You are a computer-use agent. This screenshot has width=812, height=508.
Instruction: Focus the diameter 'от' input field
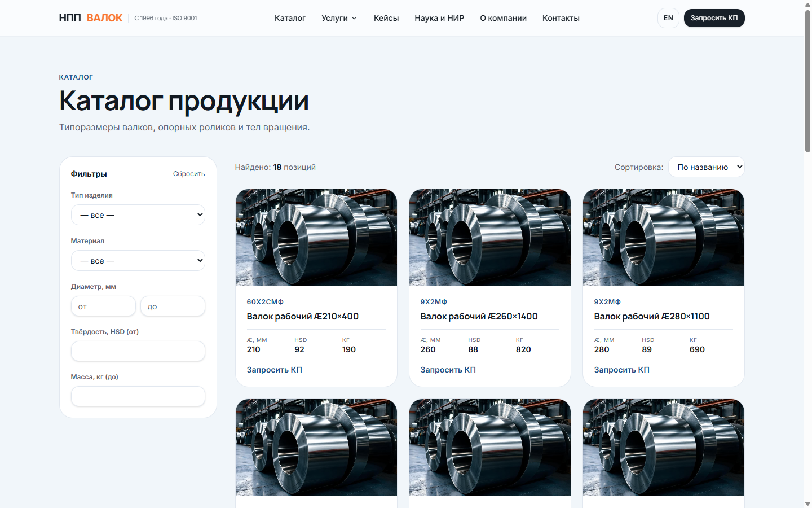coord(103,306)
